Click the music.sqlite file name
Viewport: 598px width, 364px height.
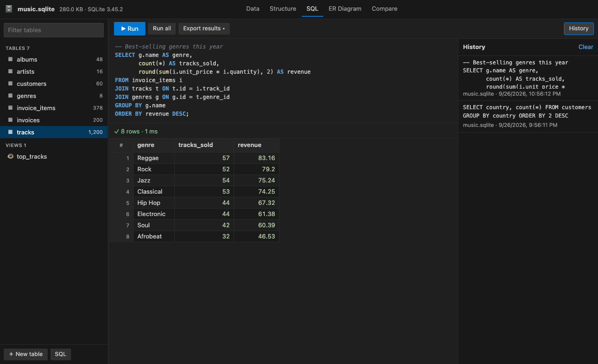pyautogui.click(x=36, y=9)
